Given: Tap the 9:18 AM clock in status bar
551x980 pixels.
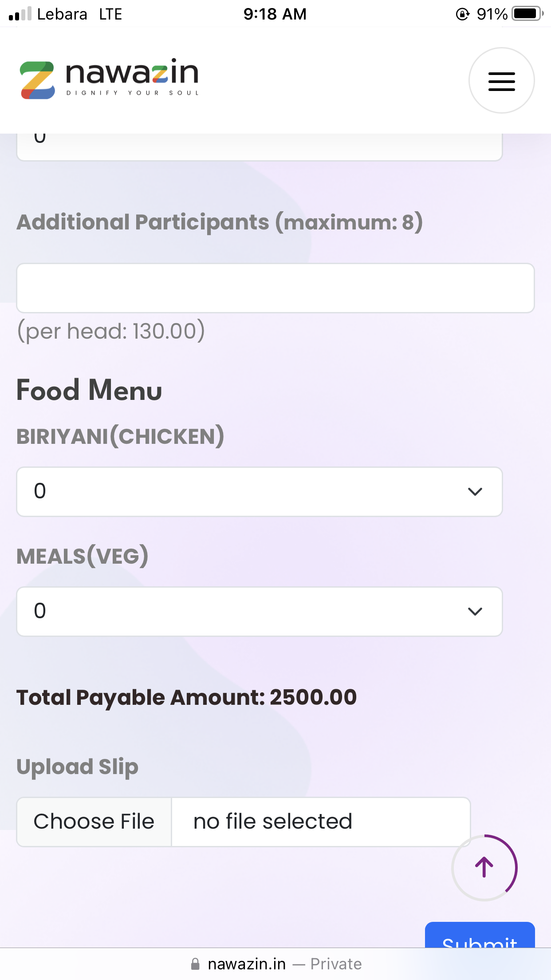Looking at the screenshot, I should coord(275,14).
